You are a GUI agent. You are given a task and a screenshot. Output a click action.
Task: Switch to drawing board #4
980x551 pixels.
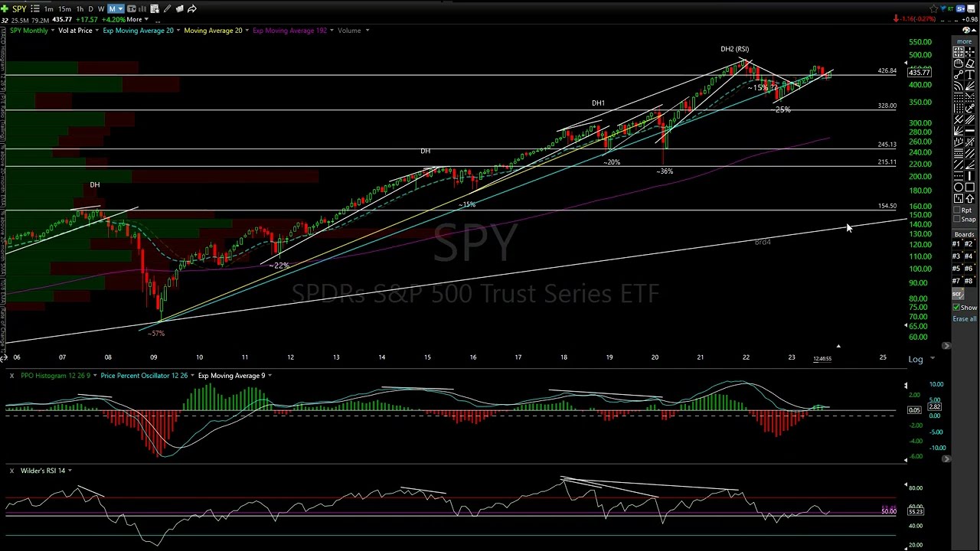969,256
